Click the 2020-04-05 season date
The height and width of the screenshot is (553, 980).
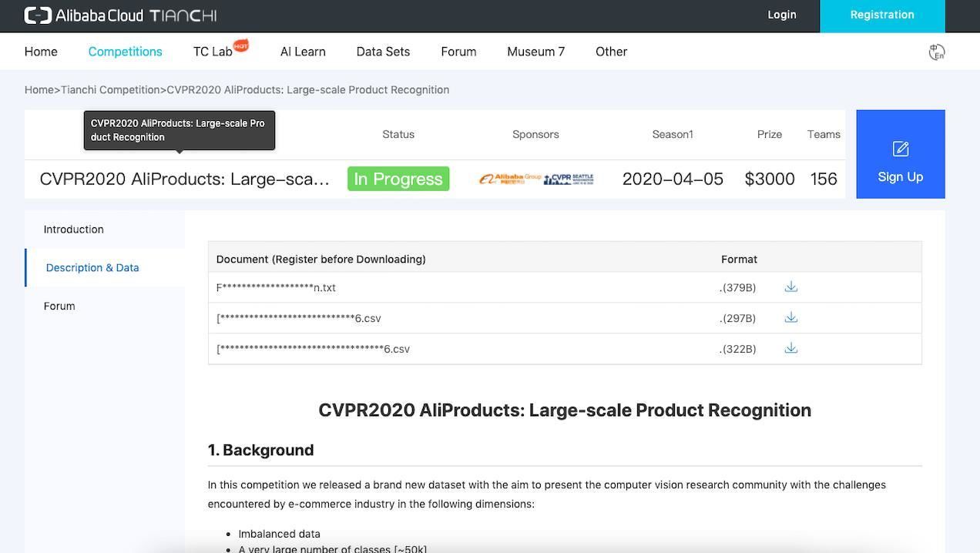pyautogui.click(x=673, y=179)
